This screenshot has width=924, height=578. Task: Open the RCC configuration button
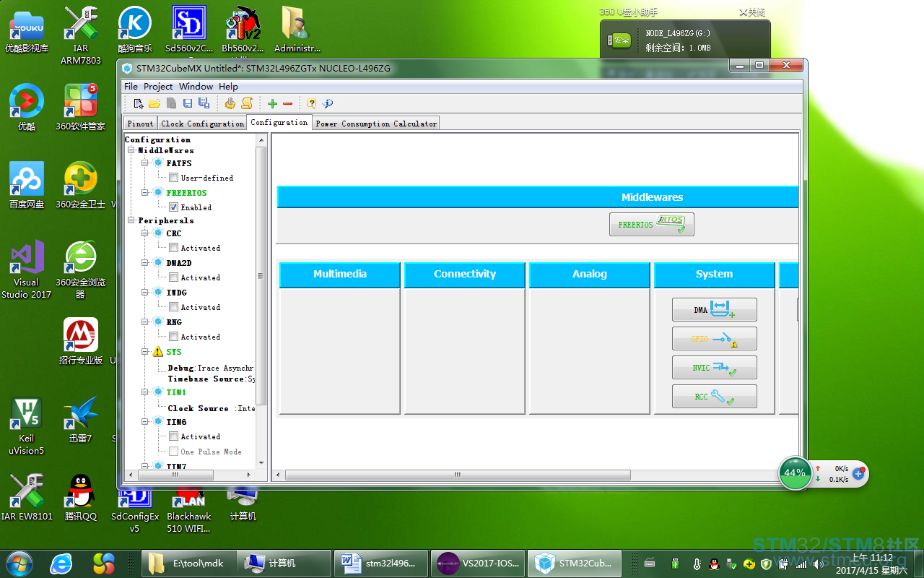coord(715,397)
